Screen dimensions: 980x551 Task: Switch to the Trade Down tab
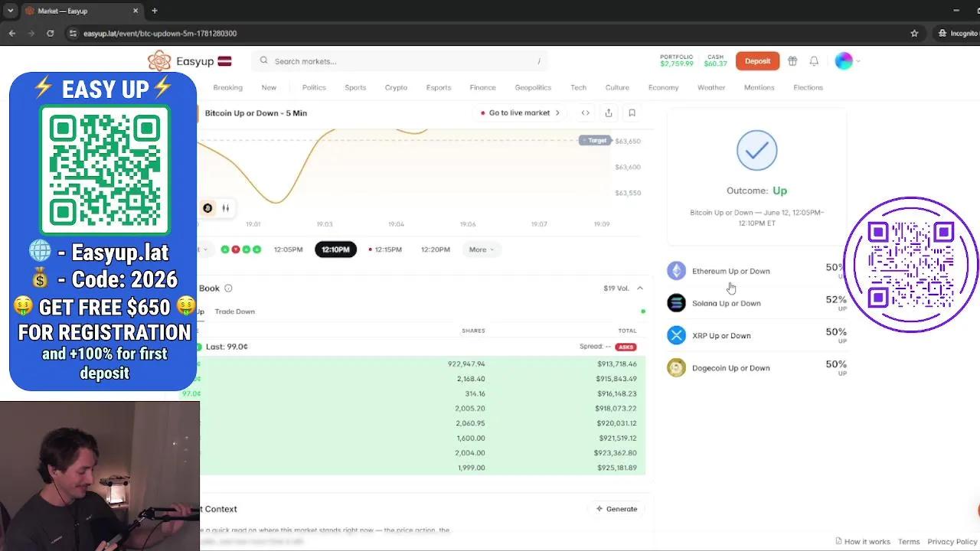[x=235, y=311]
